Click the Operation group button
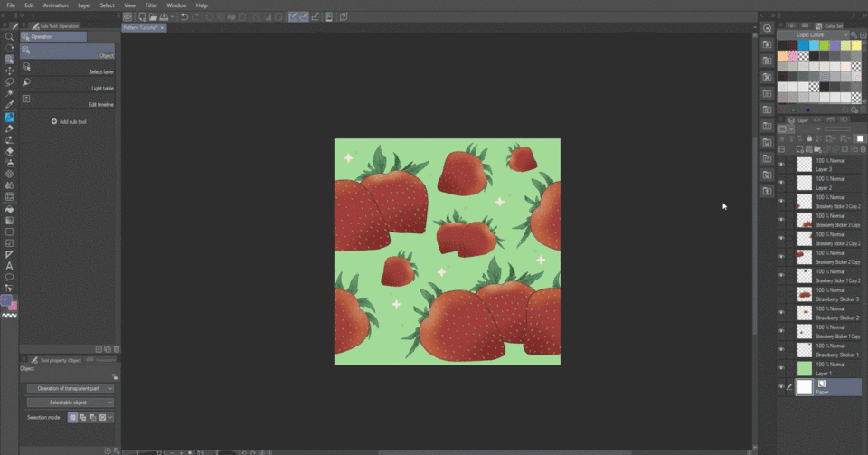This screenshot has width=868, height=455. tap(53, 36)
